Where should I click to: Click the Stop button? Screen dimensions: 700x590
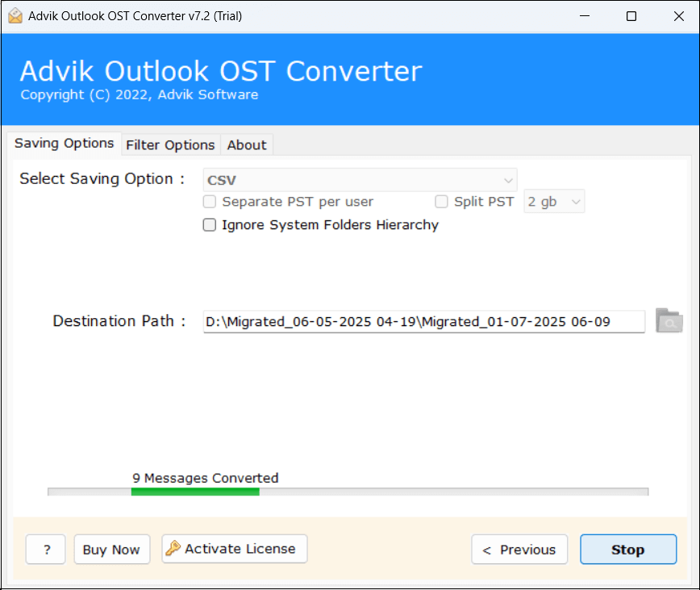click(x=628, y=550)
